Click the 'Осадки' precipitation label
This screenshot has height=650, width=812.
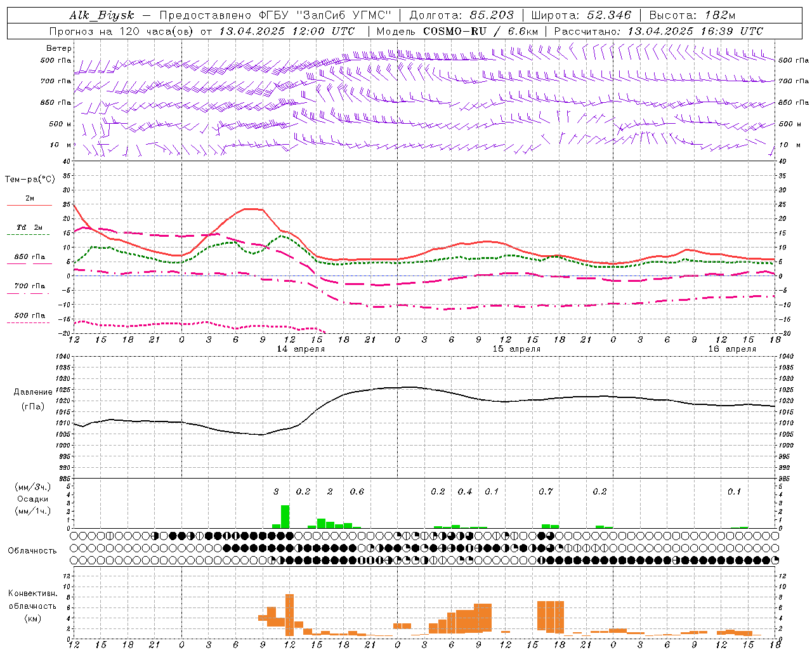coord(33,499)
